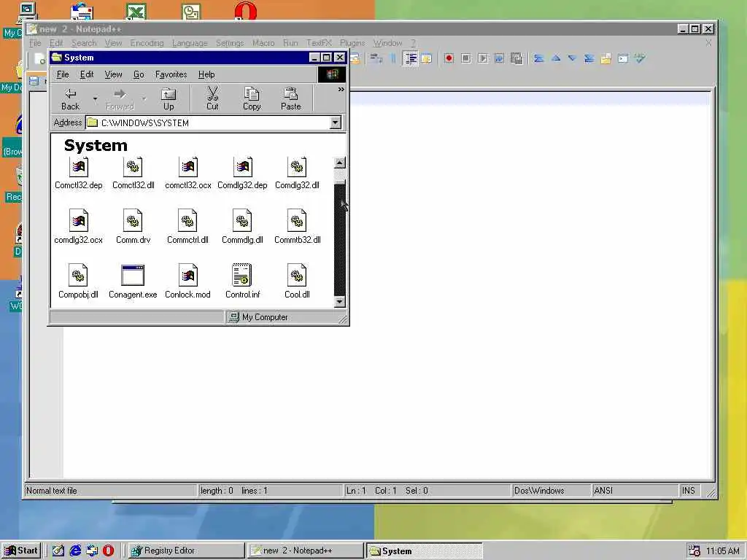Open the Favorites menu in System window
Screen dimensions: 747x560
coord(171,74)
